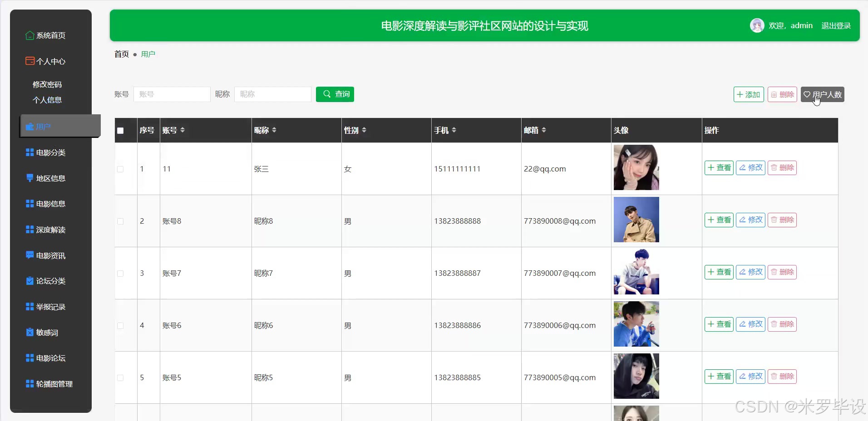Toggle the select-all checkbox in table header

point(120,131)
